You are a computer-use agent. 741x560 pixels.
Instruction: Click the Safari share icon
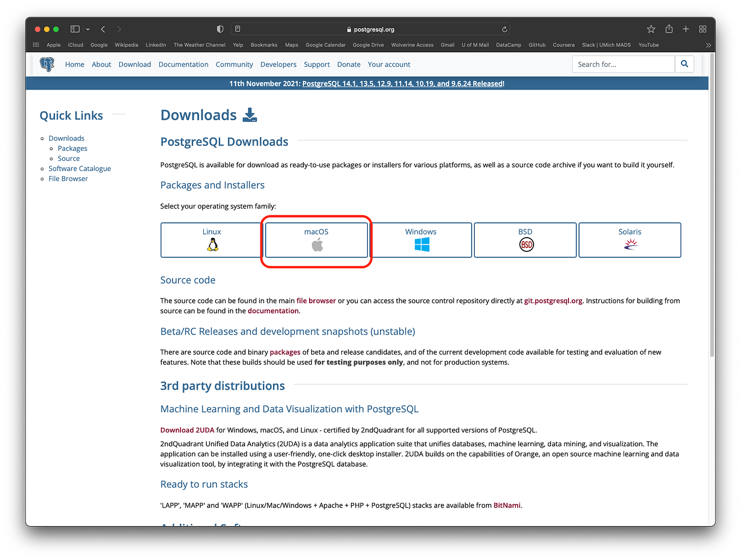pyautogui.click(x=668, y=29)
